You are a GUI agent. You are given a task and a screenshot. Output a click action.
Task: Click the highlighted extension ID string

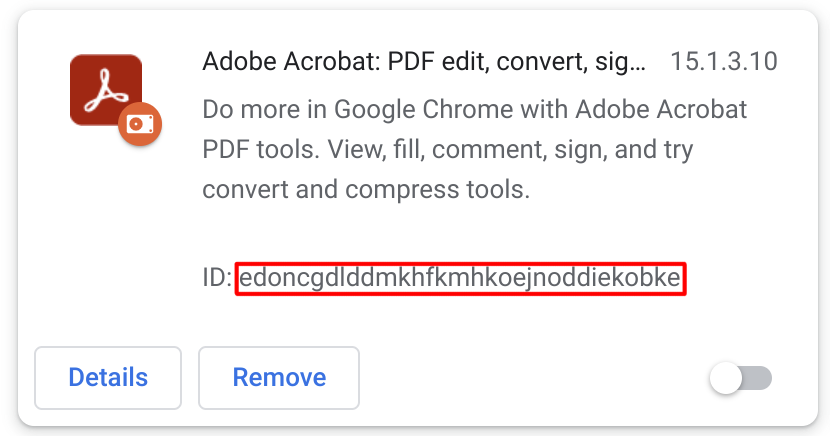[x=461, y=277]
